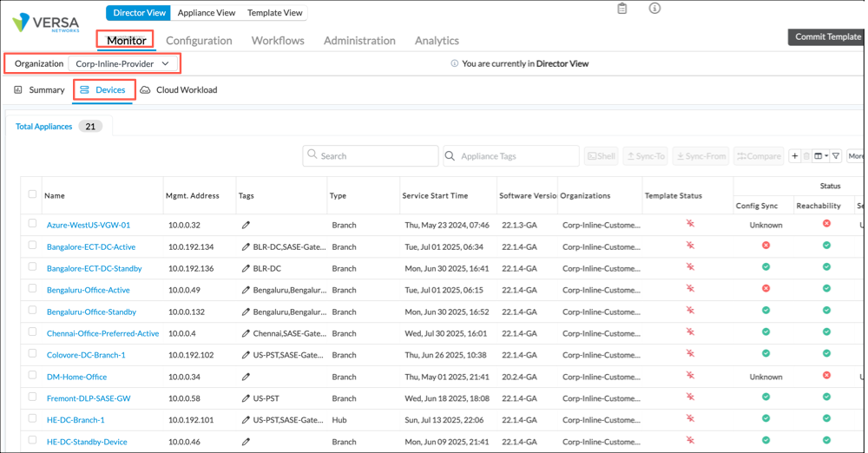This screenshot has height=453, width=868.
Task: Switch to the Devices tab
Action: coord(103,89)
